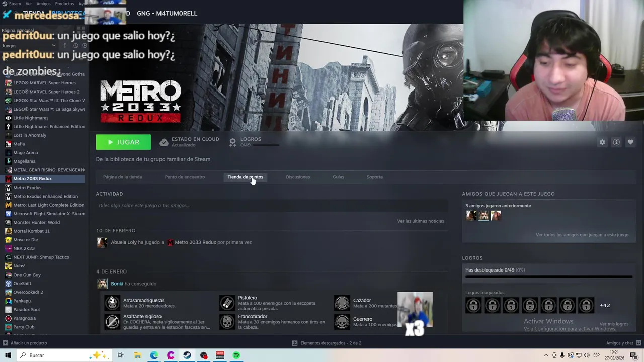The image size is (644, 362).
Task: Open the Productos menu
Action: point(64,4)
